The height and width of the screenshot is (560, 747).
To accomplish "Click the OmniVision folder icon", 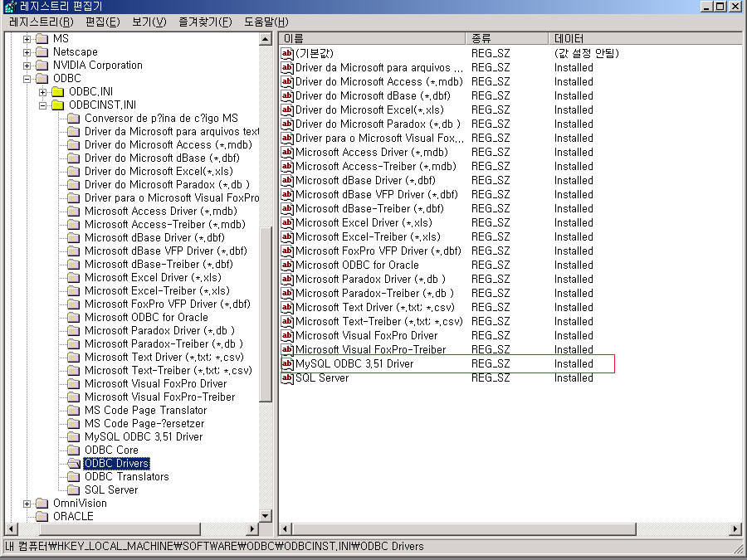I will point(42,504).
